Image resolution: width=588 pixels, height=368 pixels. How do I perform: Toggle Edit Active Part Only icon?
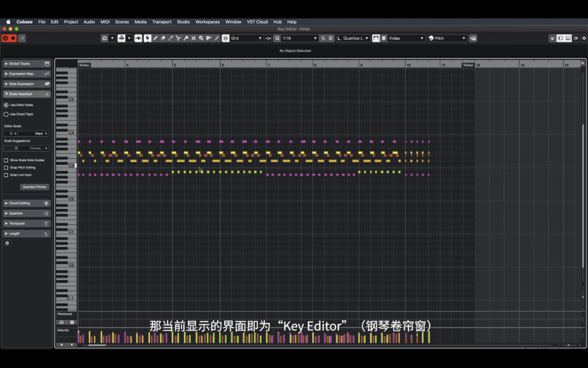pos(384,38)
